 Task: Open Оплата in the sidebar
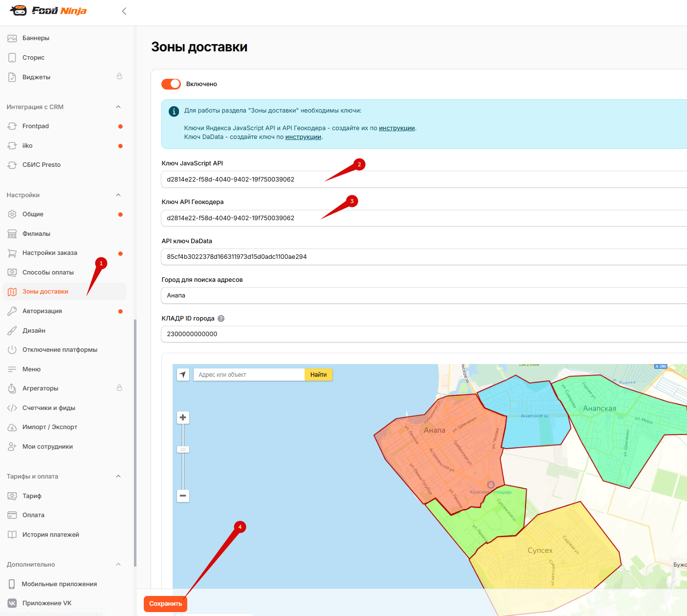pos(65,515)
